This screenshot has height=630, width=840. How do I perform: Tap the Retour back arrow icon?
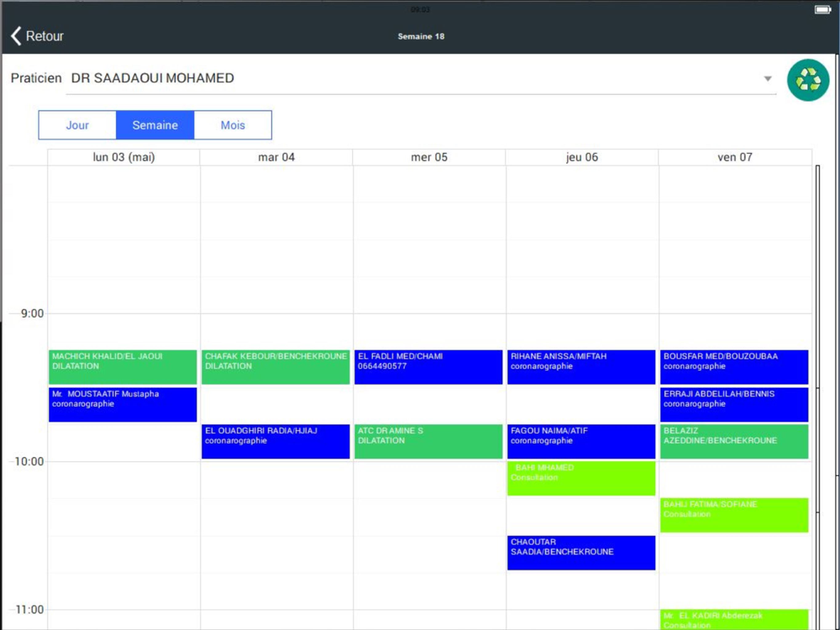[x=16, y=36]
